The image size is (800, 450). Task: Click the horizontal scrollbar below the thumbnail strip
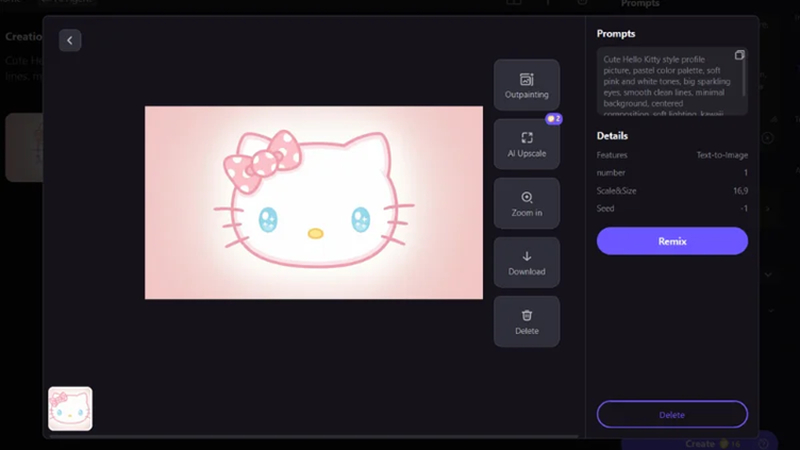[314, 436]
